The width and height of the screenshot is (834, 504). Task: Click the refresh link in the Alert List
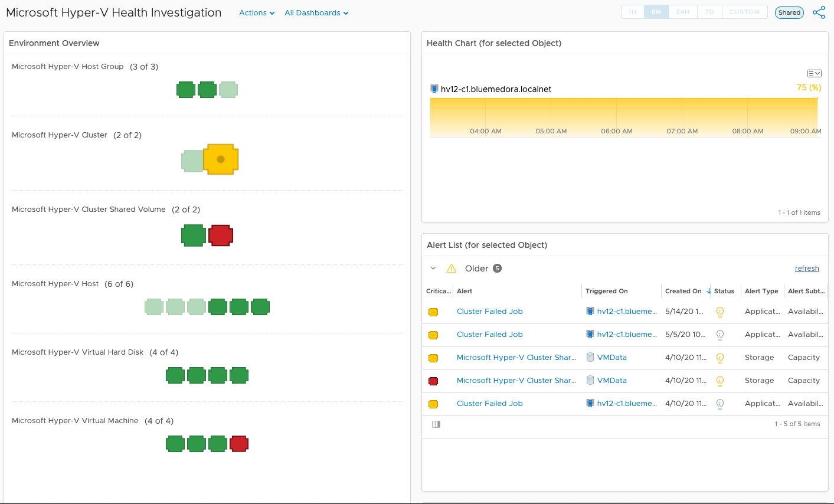807,269
